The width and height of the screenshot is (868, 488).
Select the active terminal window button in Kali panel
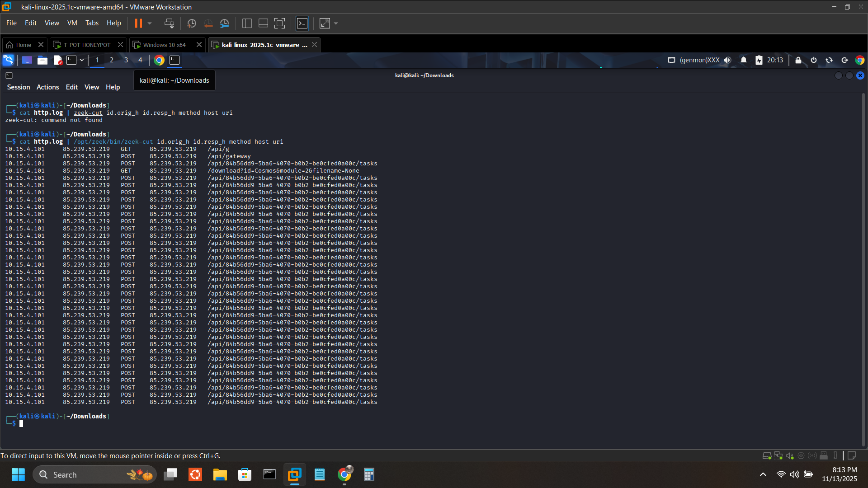click(175, 60)
